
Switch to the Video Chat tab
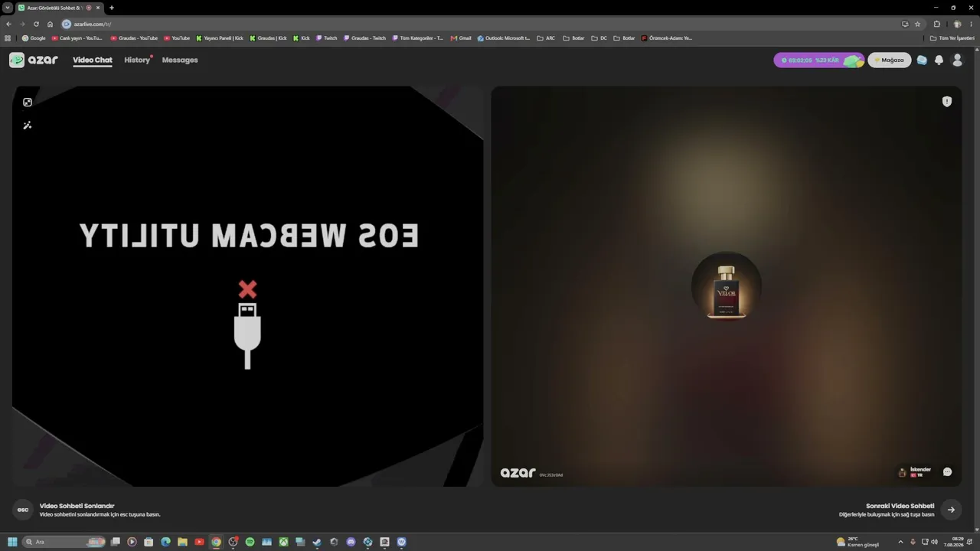click(93, 60)
